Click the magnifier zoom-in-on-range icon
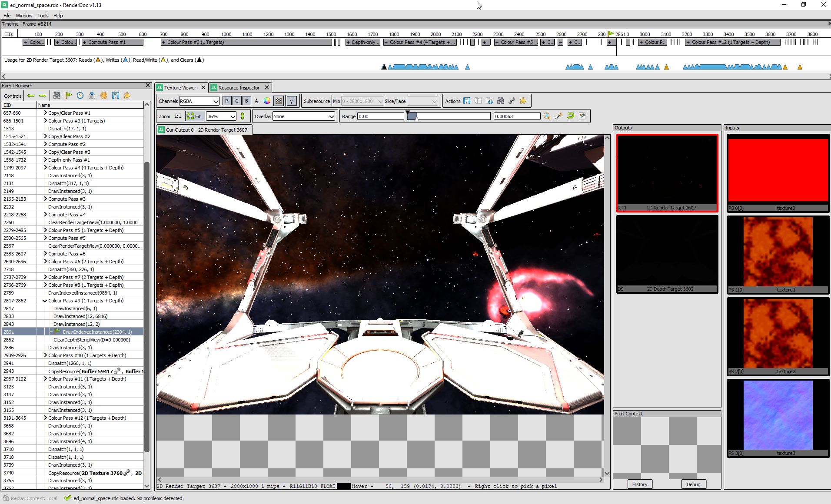This screenshot has height=504, width=831. (547, 116)
